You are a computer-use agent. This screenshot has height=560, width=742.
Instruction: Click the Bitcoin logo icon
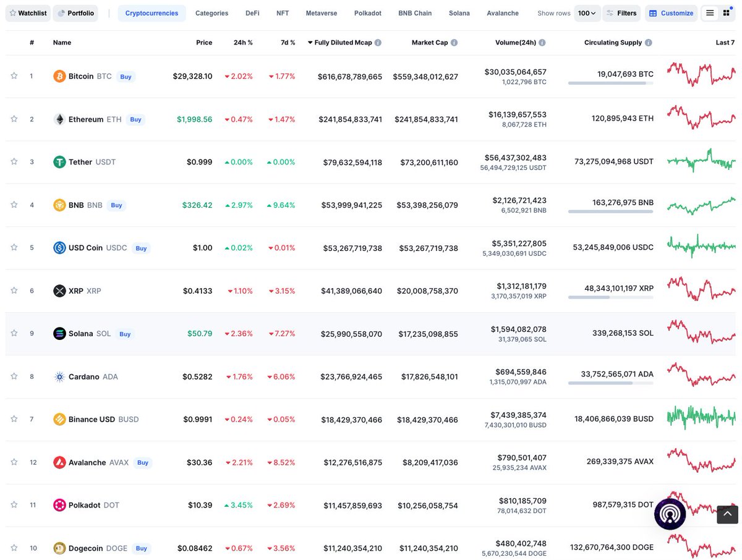(x=59, y=77)
